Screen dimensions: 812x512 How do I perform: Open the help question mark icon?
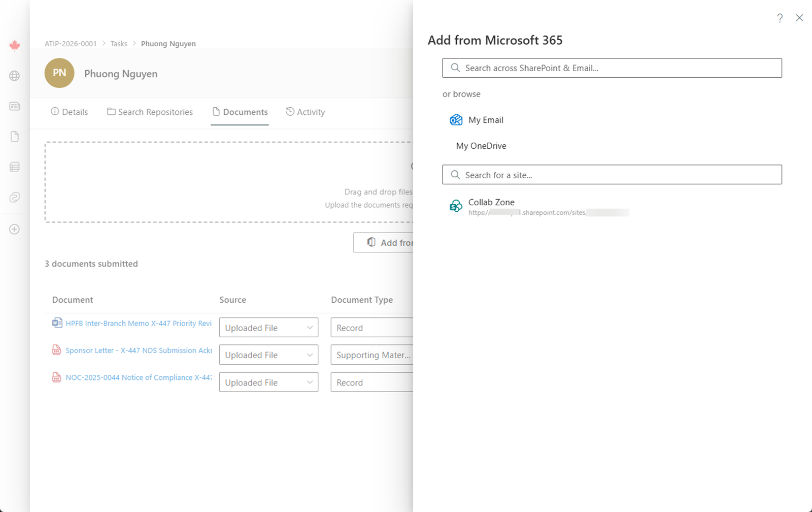coord(780,18)
